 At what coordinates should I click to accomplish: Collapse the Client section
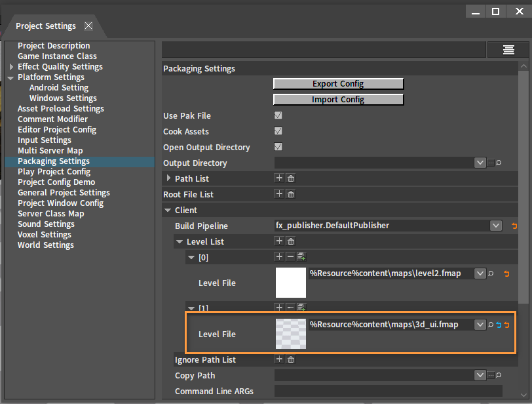click(x=168, y=210)
